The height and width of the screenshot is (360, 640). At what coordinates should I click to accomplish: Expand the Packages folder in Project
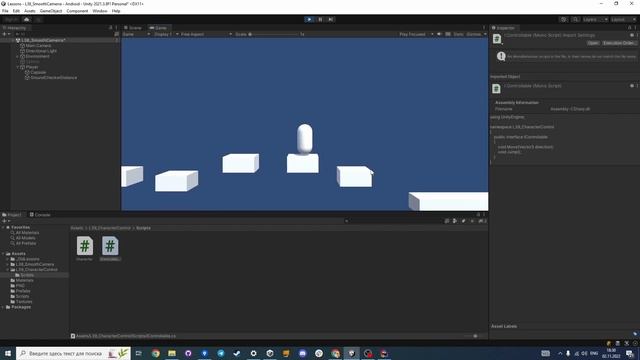tap(3, 307)
